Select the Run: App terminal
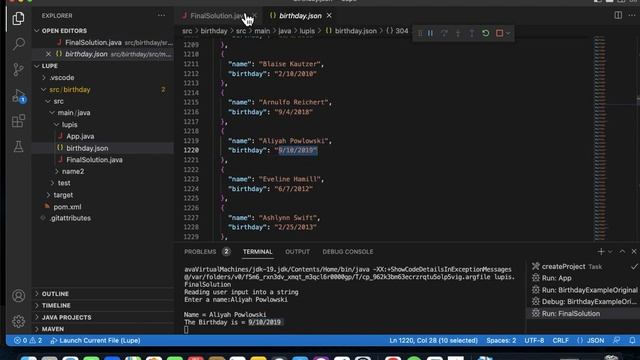 click(x=584, y=278)
